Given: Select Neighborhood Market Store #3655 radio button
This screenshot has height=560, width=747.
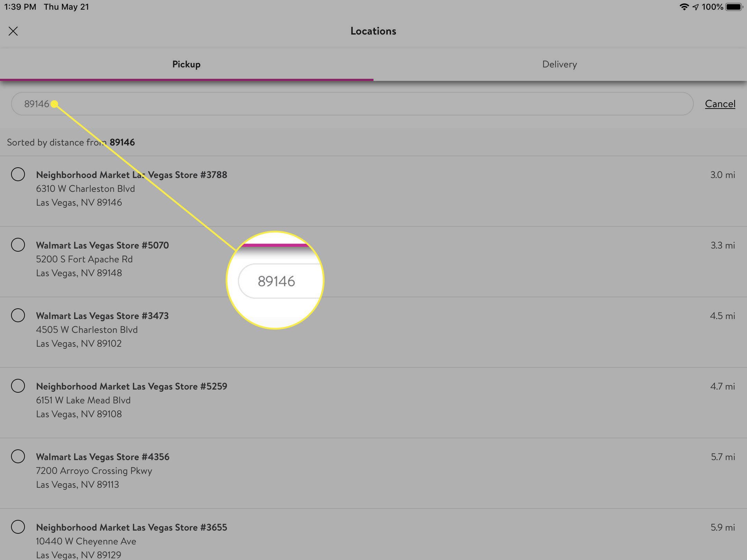Looking at the screenshot, I should (x=18, y=527).
